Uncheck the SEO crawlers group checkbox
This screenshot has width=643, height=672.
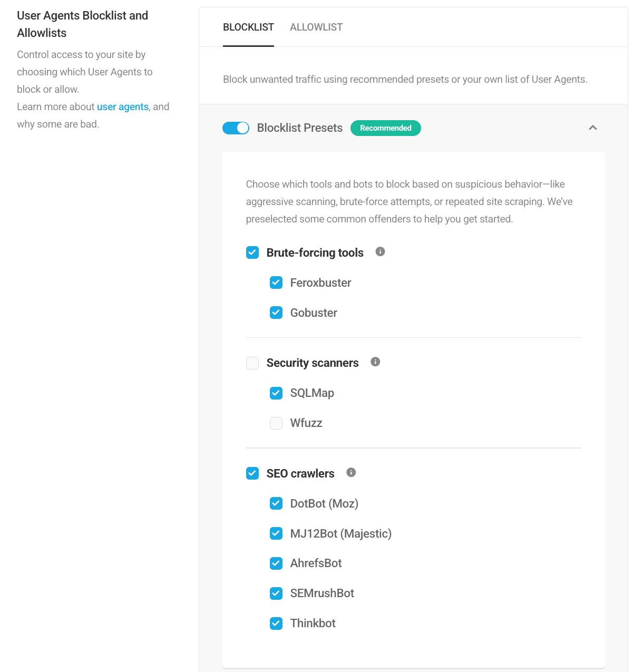click(252, 473)
